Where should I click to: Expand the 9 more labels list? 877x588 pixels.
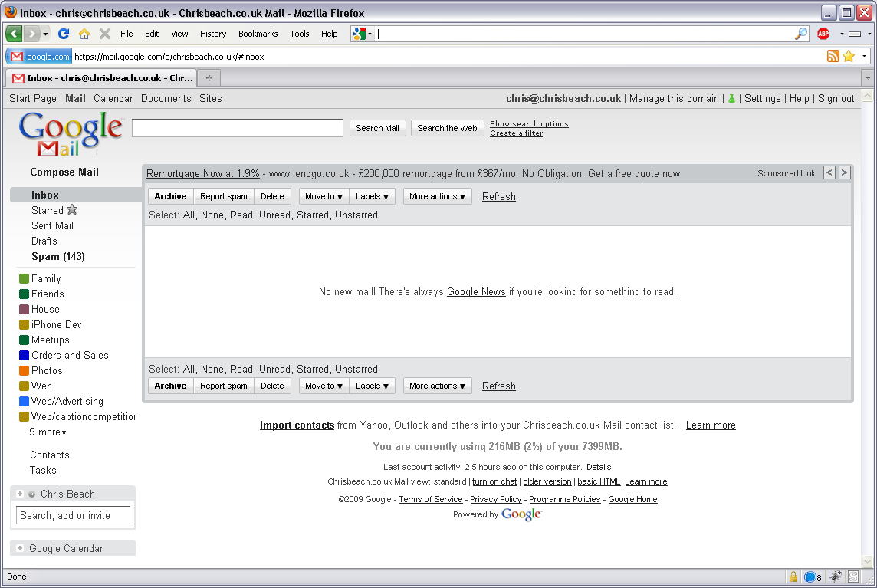point(48,432)
